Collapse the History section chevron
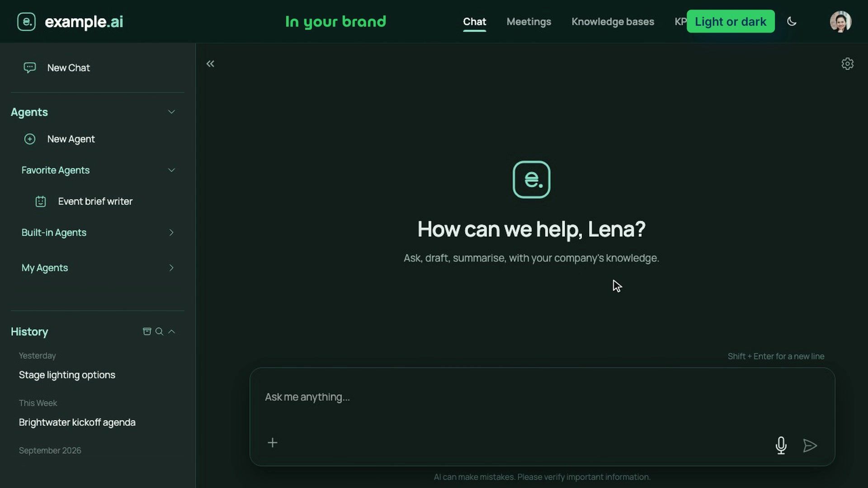868x488 pixels. click(171, 332)
